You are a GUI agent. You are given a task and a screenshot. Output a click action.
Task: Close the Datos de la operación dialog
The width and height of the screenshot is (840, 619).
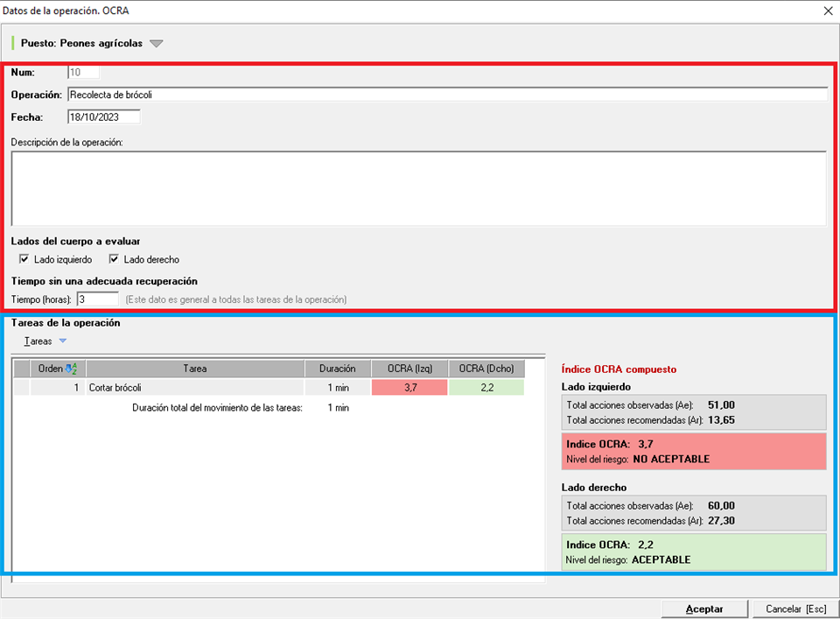click(828, 11)
